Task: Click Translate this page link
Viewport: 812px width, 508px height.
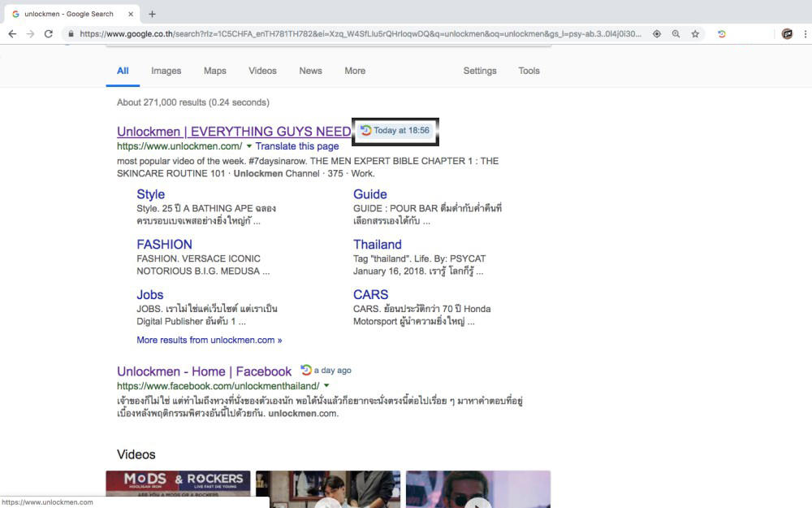Action: pos(297,146)
